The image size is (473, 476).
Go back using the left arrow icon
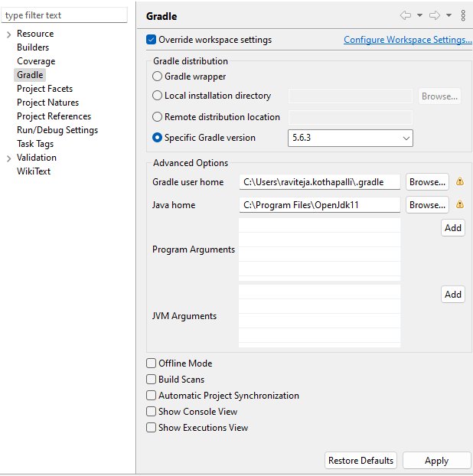click(406, 15)
